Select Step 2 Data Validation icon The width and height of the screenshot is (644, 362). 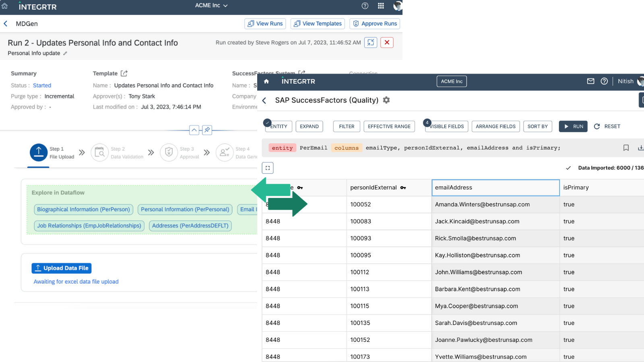click(99, 152)
